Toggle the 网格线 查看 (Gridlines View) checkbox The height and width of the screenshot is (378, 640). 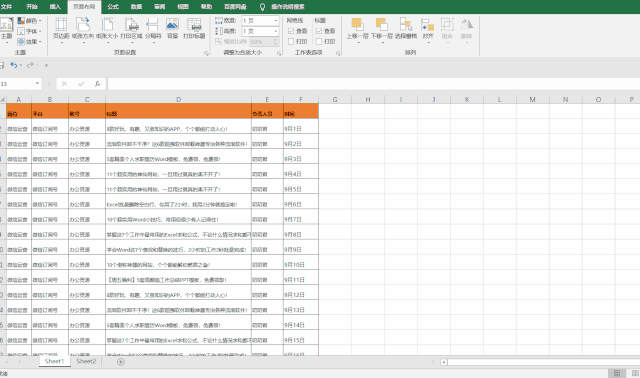[x=291, y=31]
